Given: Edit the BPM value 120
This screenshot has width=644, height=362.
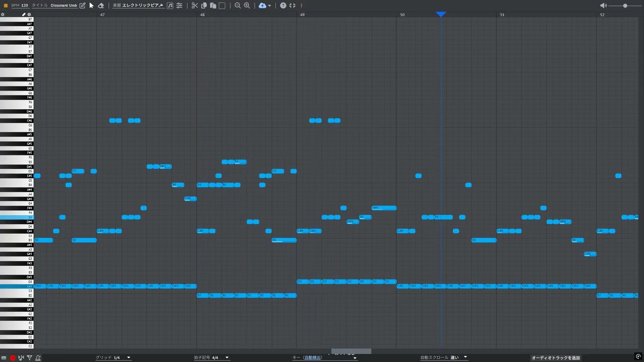Looking at the screenshot, I should (25, 6).
